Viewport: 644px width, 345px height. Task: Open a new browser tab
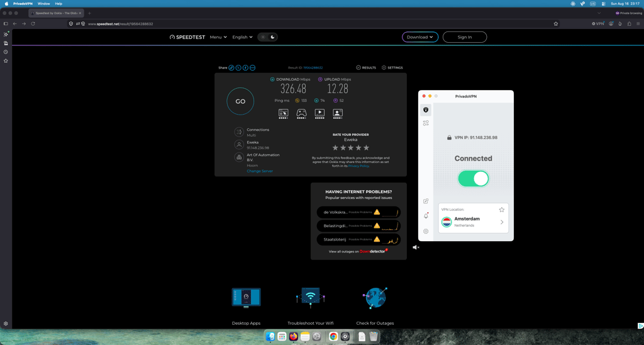(x=89, y=13)
